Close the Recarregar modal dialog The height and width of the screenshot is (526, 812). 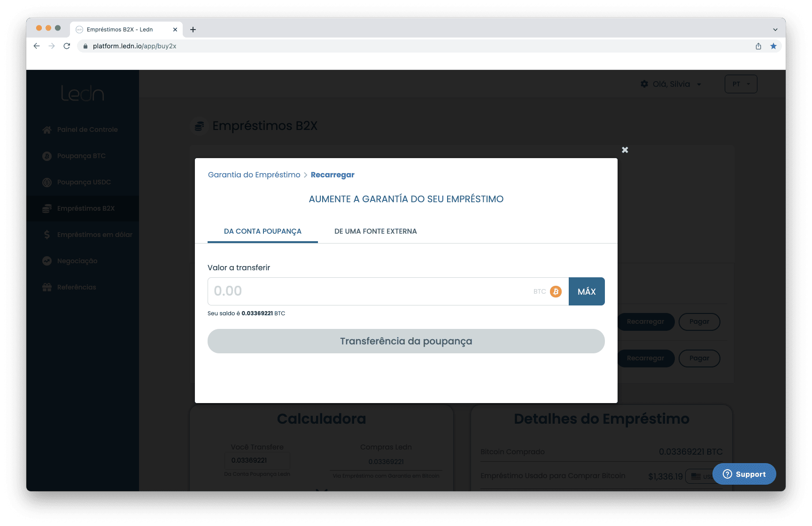(x=625, y=150)
